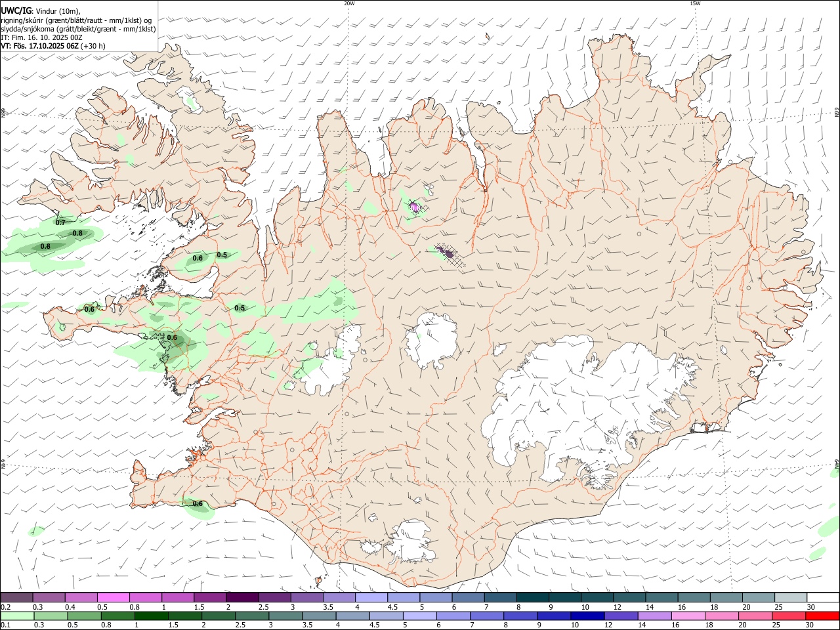Click the 15W longitude label

click(695, 3)
